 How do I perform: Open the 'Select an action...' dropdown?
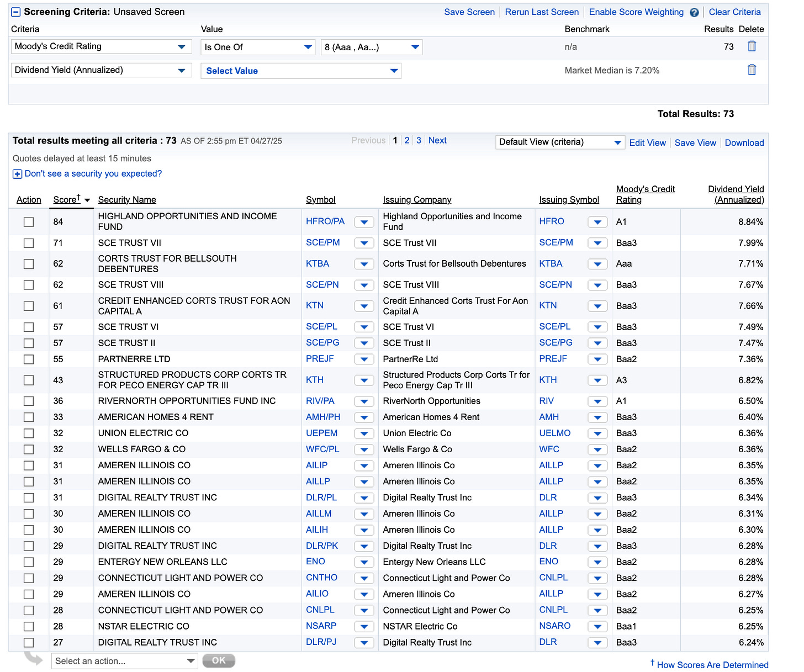[x=125, y=661]
